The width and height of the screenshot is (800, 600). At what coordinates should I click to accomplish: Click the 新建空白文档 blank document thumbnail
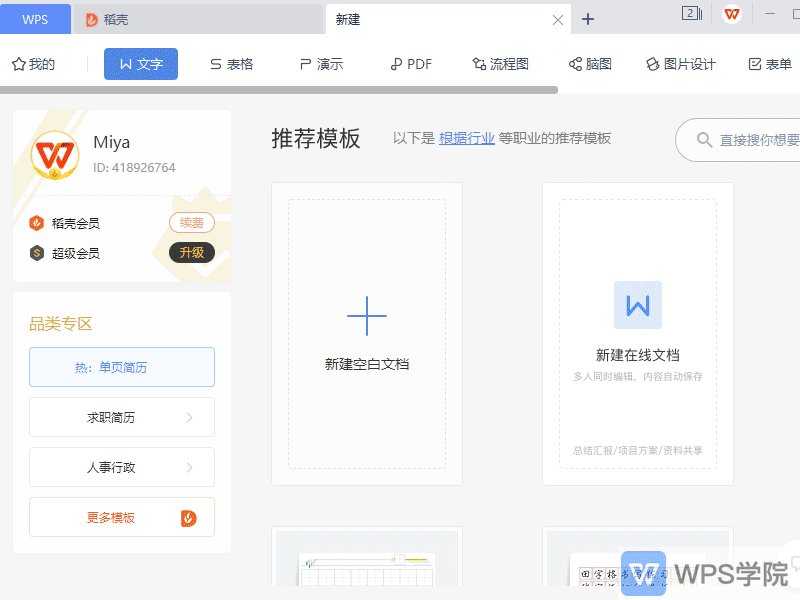366,335
